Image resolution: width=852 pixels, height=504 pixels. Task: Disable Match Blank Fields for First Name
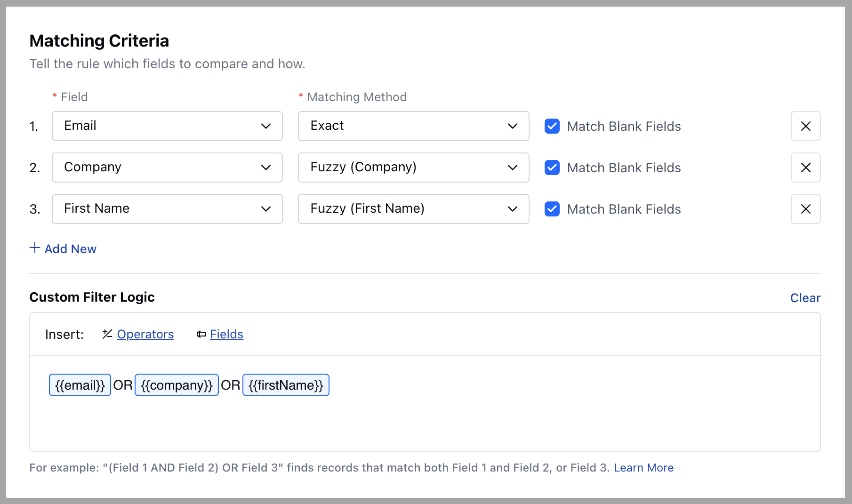(x=552, y=209)
